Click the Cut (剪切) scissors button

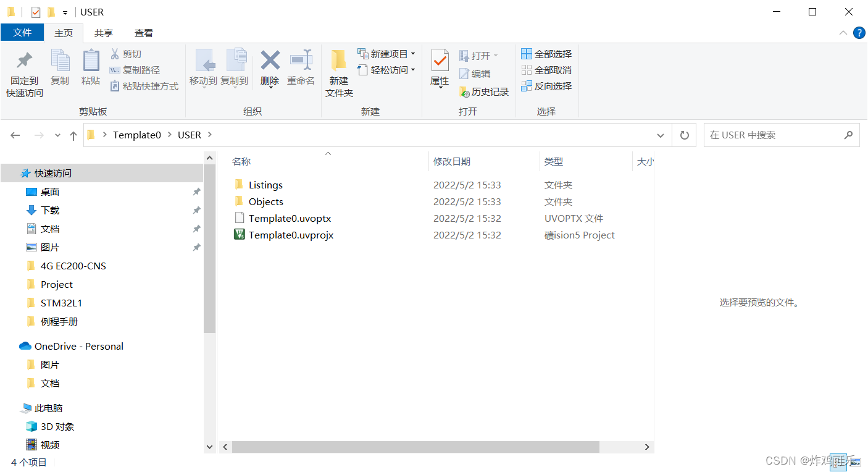point(126,54)
